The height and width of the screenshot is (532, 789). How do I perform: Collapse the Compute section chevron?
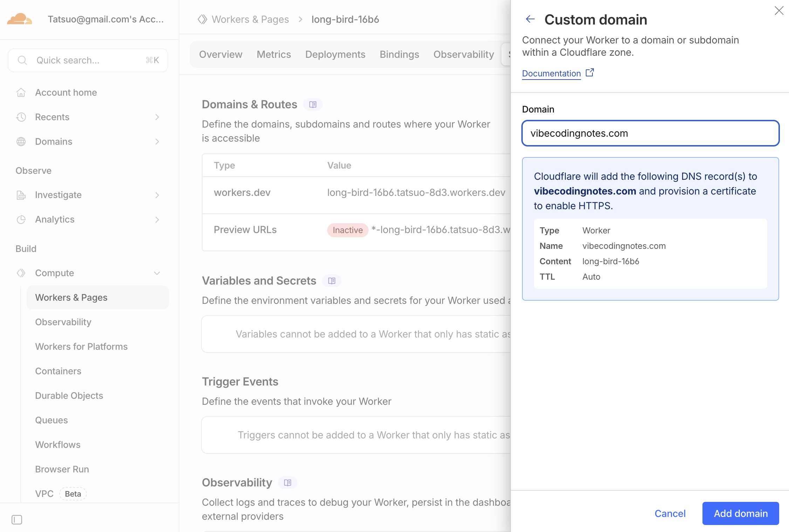(157, 273)
